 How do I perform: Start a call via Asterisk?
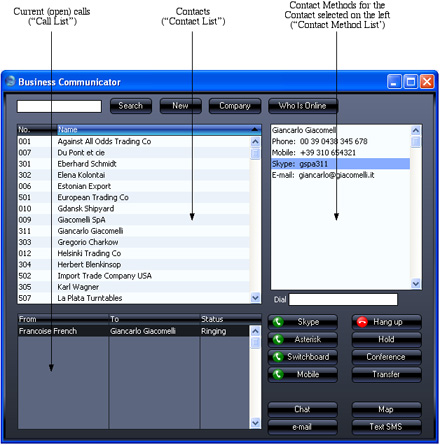click(x=303, y=339)
